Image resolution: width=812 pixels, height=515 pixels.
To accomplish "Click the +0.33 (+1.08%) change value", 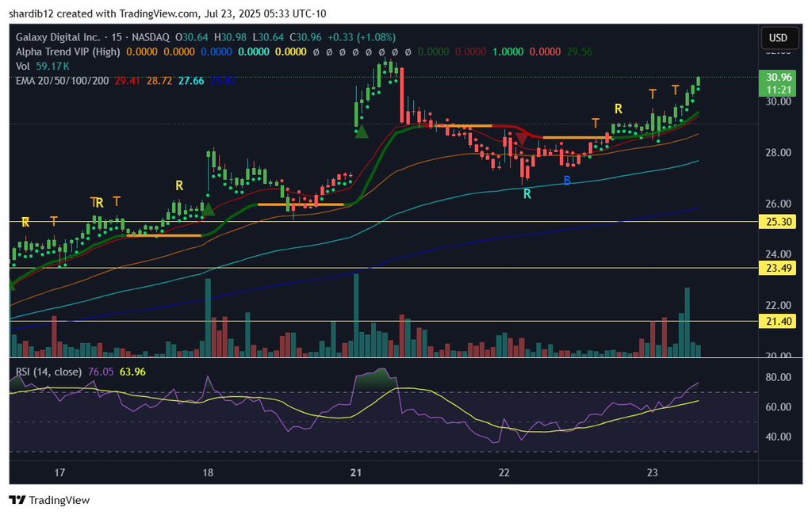I will pyautogui.click(x=362, y=37).
